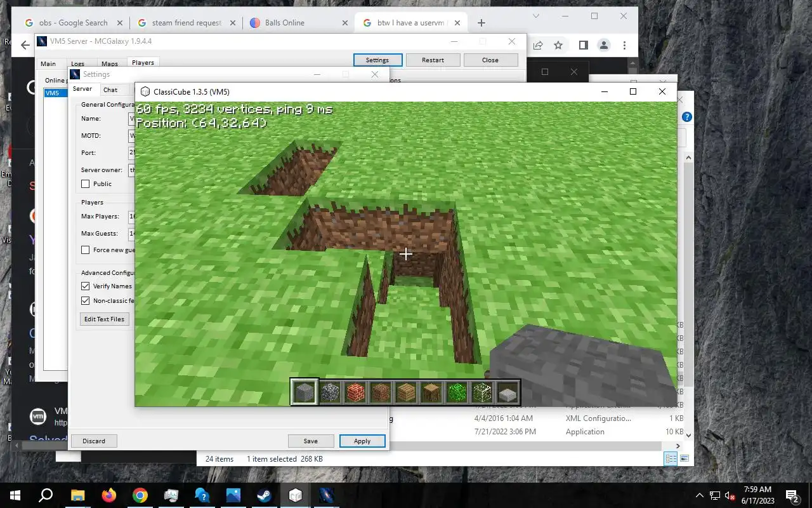Open the Windows Start menu
Viewport: 812px width, 508px height.
coord(15,495)
